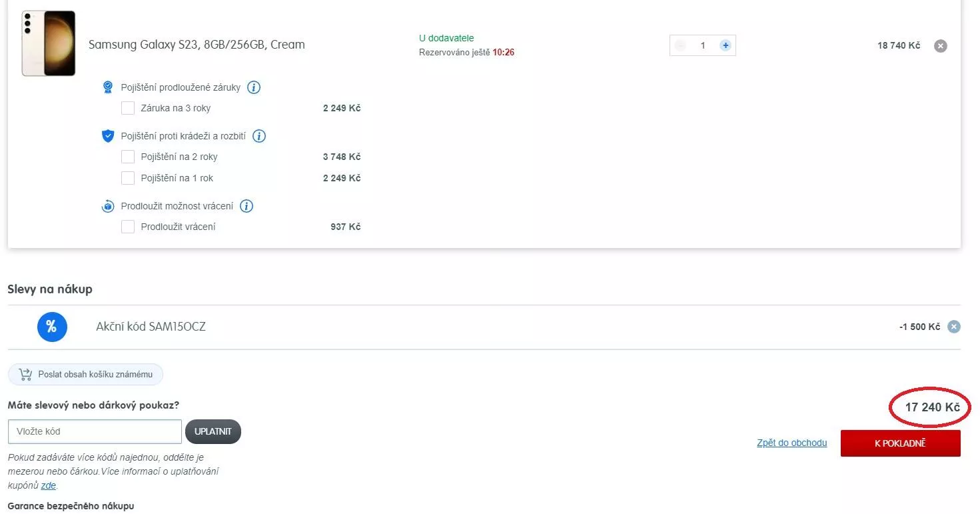
Task: Click Akční kód SAM15OCZ text
Action: click(151, 327)
